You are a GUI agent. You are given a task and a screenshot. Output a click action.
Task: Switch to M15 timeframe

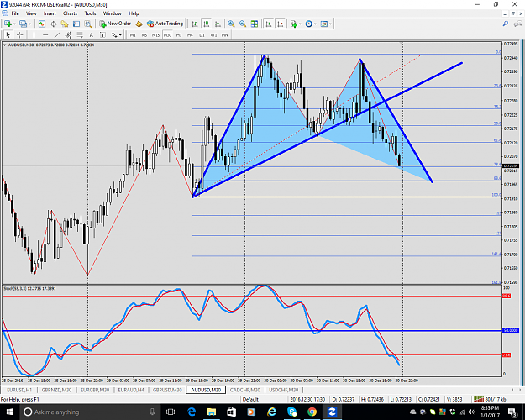tap(155, 34)
